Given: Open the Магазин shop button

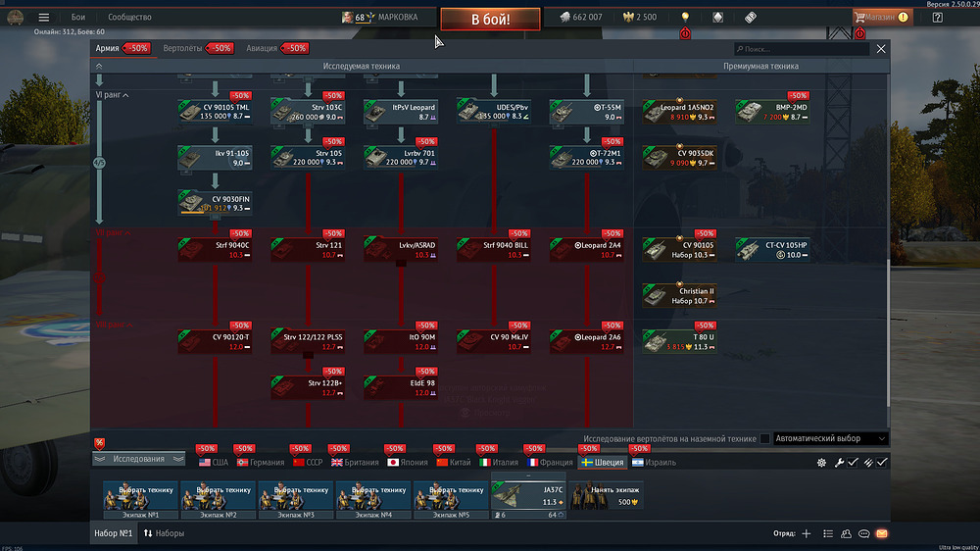Looking at the screenshot, I should (x=880, y=18).
